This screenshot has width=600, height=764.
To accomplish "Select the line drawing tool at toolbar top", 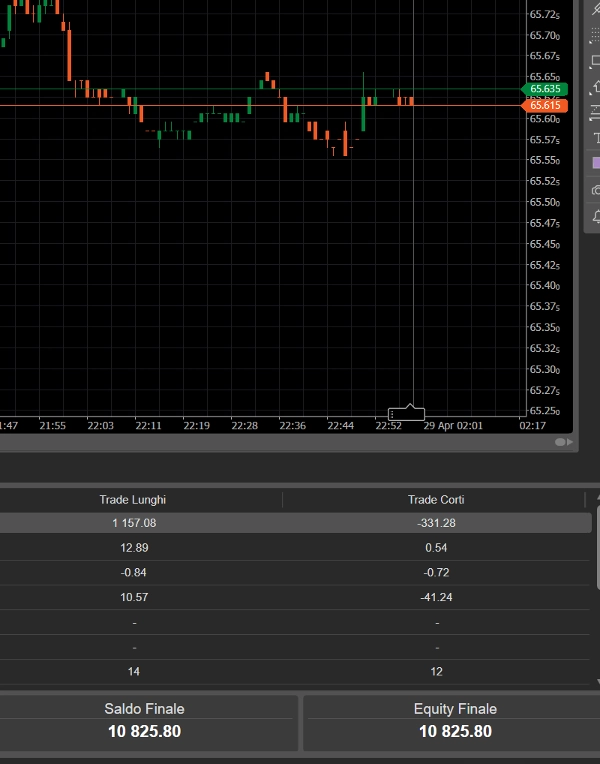I will coord(596,10).
